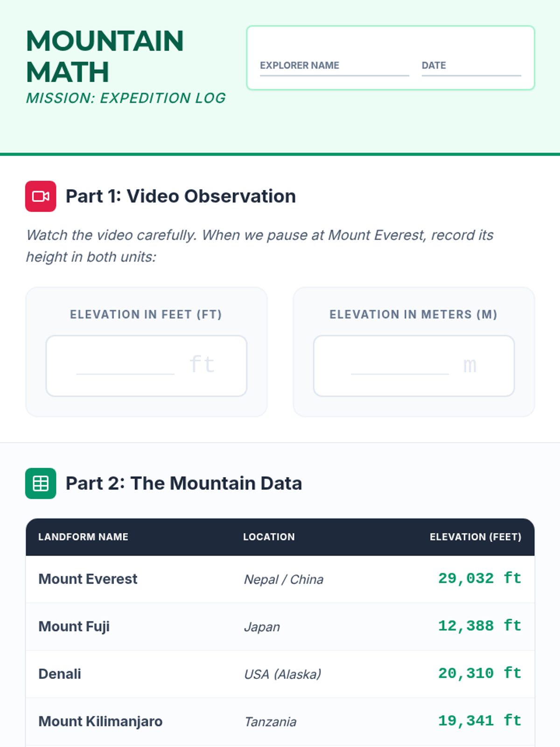
Task: Click the Denali landform name
Action: point(60,674)
